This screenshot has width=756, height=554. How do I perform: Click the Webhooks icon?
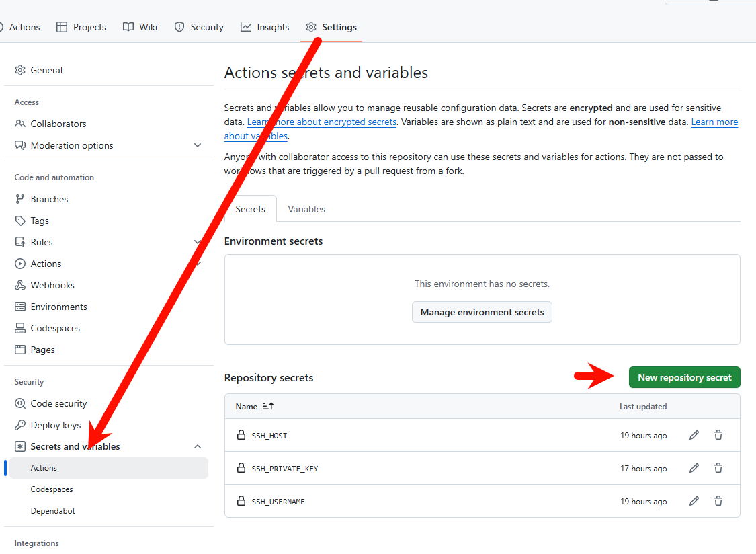pyautogui.click(x=19, y=285)
